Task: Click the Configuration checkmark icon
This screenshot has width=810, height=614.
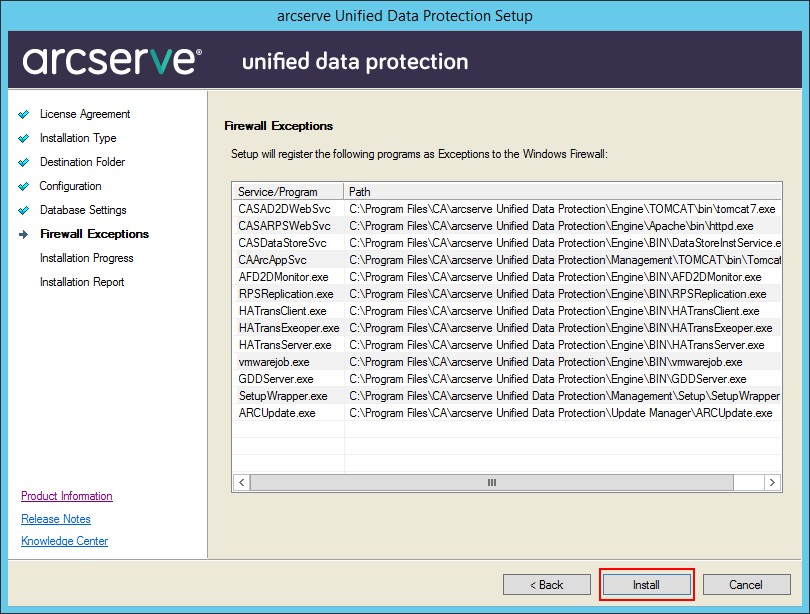Action: coord(24,186)
